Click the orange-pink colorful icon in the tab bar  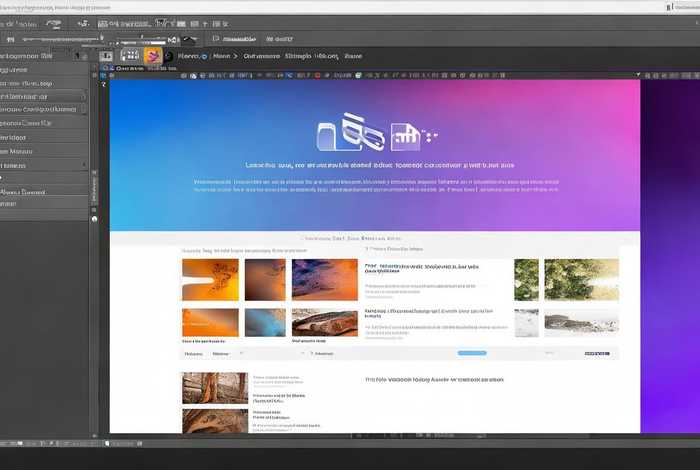tap(154, 57)
